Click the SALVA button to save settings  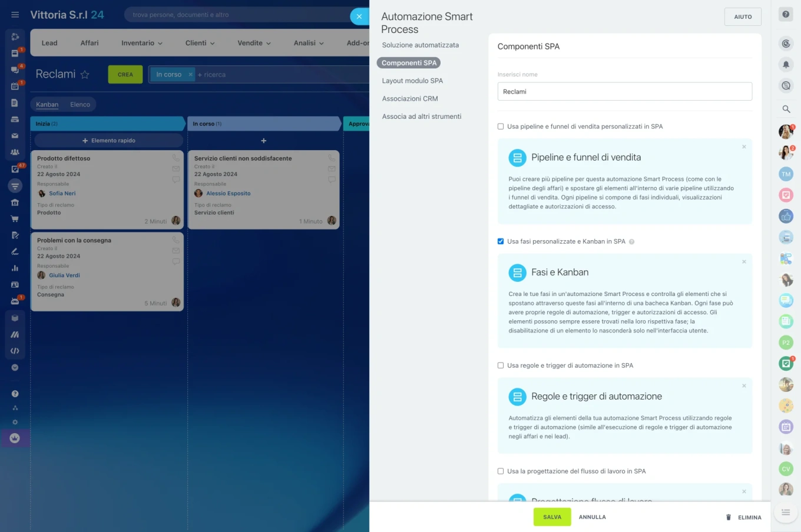click(x=552, y=517)
